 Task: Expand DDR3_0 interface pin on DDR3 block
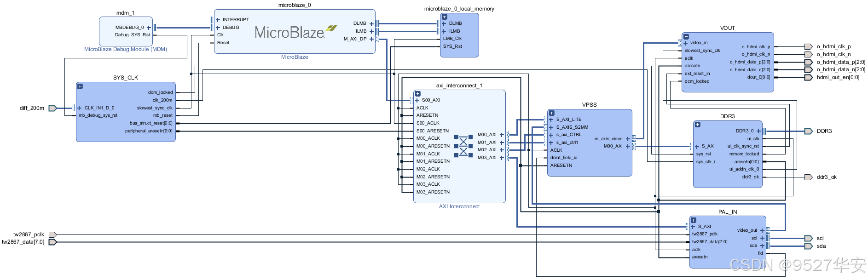pyautogui.click(x=759, y=131)
